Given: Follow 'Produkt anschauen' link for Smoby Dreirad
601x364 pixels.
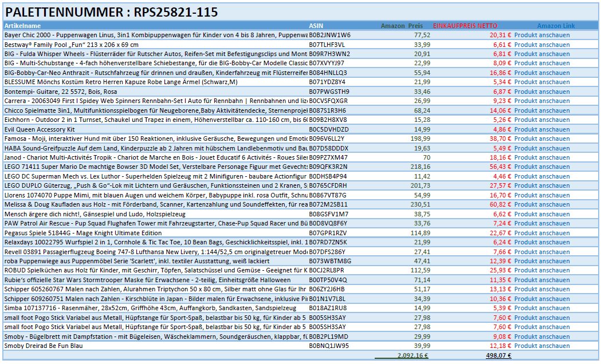Looking at the screenshot, I should (541, 346).
